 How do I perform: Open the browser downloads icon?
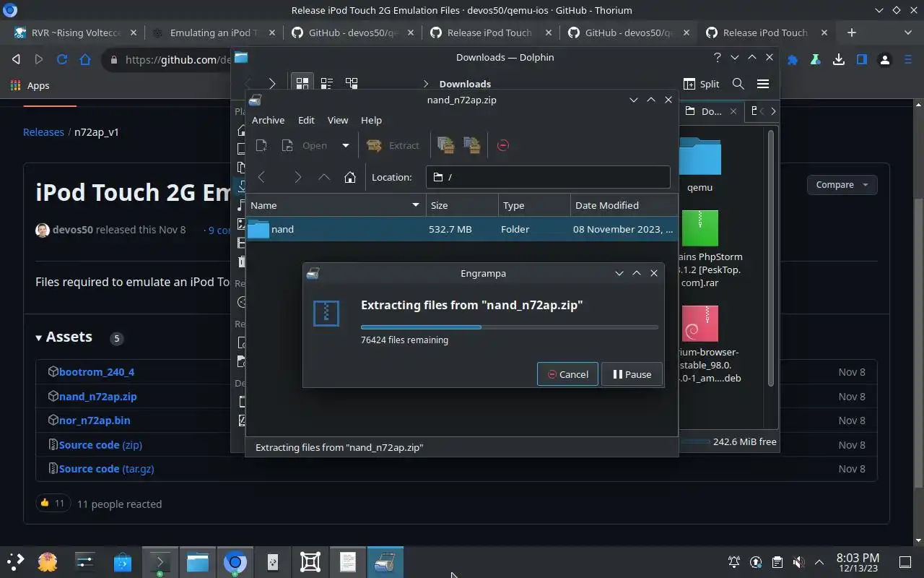coord(839,60)
